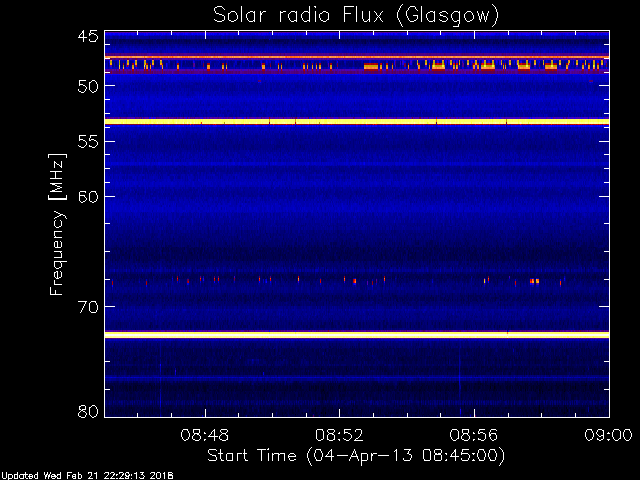This screenshot has height=480, width=640.
Task: Click the 60 MHz frequency label
Action: pos(88,197)
